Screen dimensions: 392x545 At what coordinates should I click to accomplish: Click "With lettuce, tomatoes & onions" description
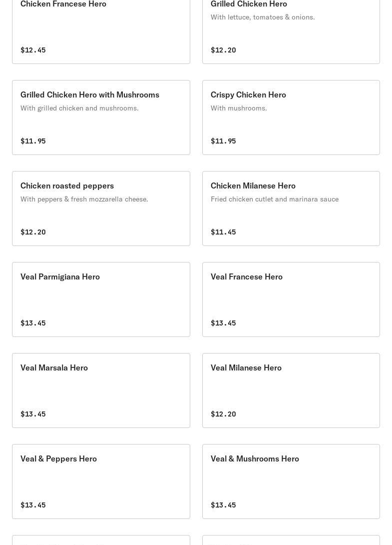(263, 17)
